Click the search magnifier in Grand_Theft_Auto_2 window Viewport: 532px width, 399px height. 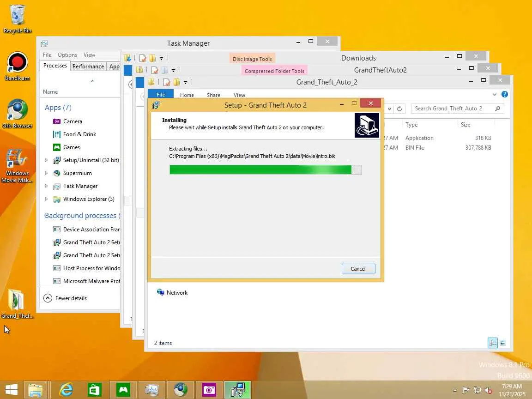click(498, 109)
